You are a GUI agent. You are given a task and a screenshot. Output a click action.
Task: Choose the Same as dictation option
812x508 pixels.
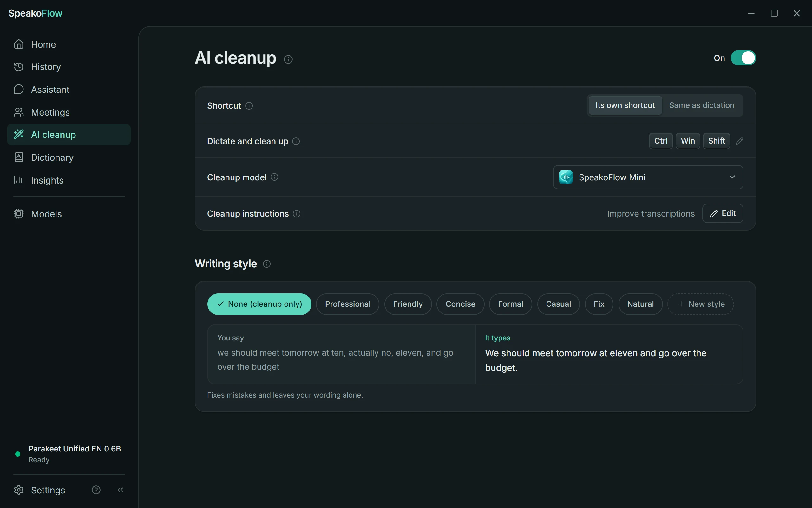tap(702, 105)
